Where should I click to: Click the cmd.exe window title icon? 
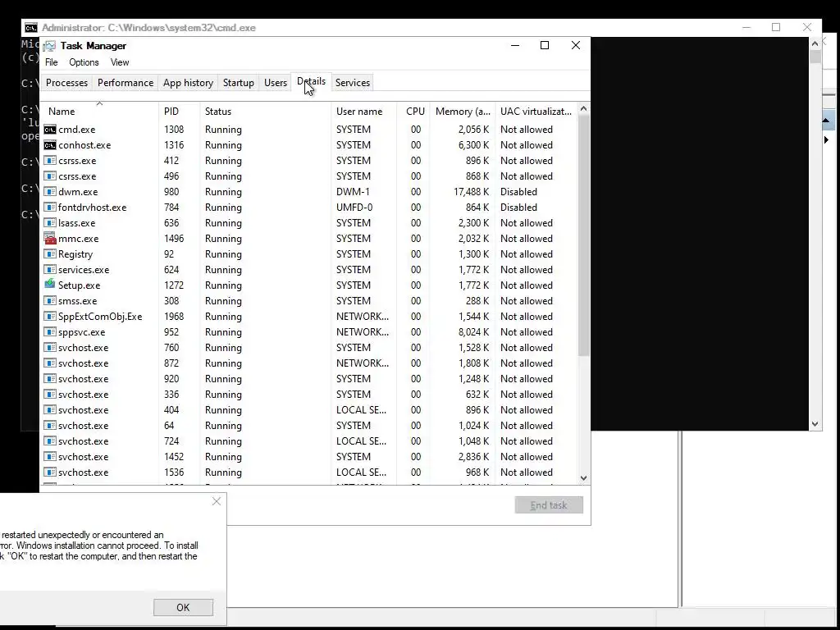click(x=31, y=28)
